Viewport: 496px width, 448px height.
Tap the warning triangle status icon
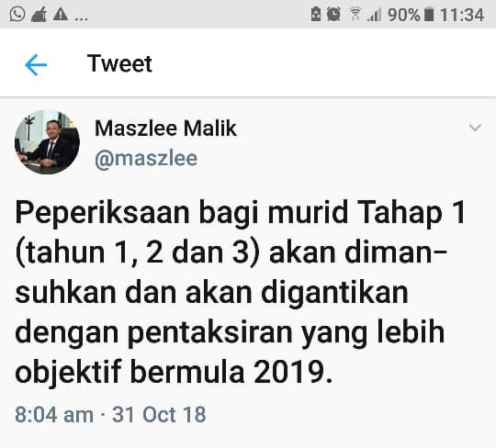[x=61, y=14]
